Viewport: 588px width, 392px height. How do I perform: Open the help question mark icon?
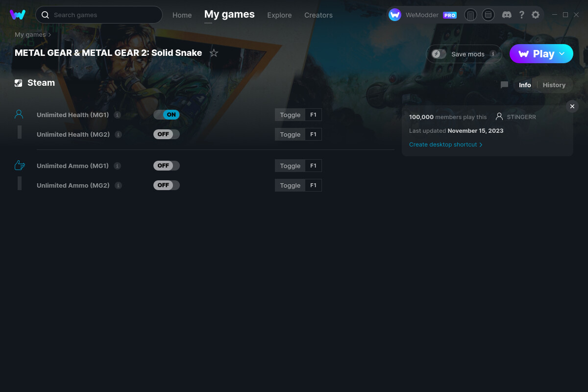[x=522, y=15]
